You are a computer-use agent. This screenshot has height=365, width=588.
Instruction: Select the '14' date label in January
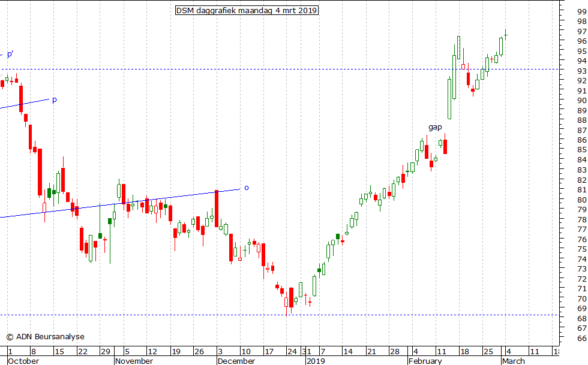pyautogui.click(x=348, y=351)
